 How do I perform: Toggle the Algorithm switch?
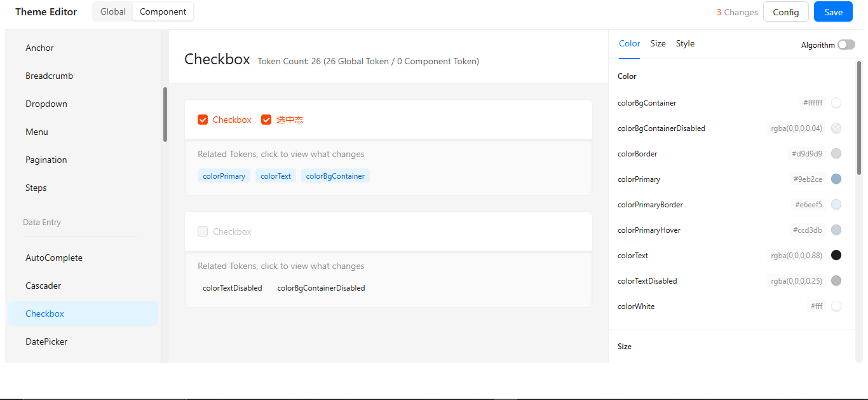846,45
